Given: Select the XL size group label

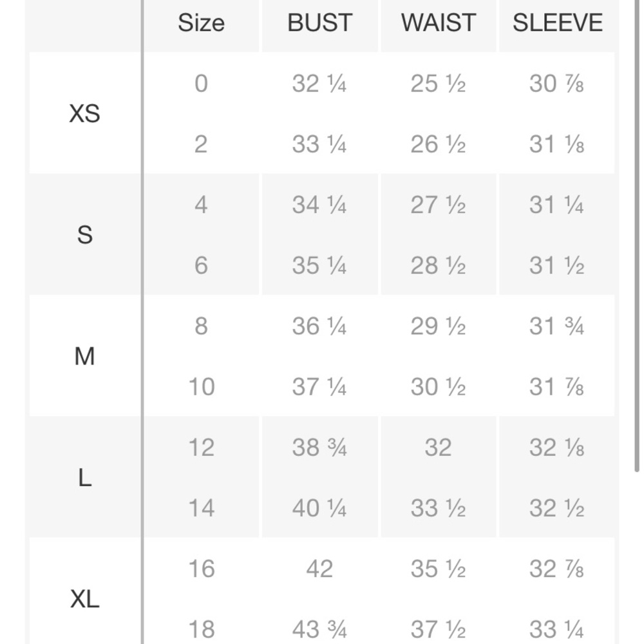Looking at the screenshot, I should [84, 600].
